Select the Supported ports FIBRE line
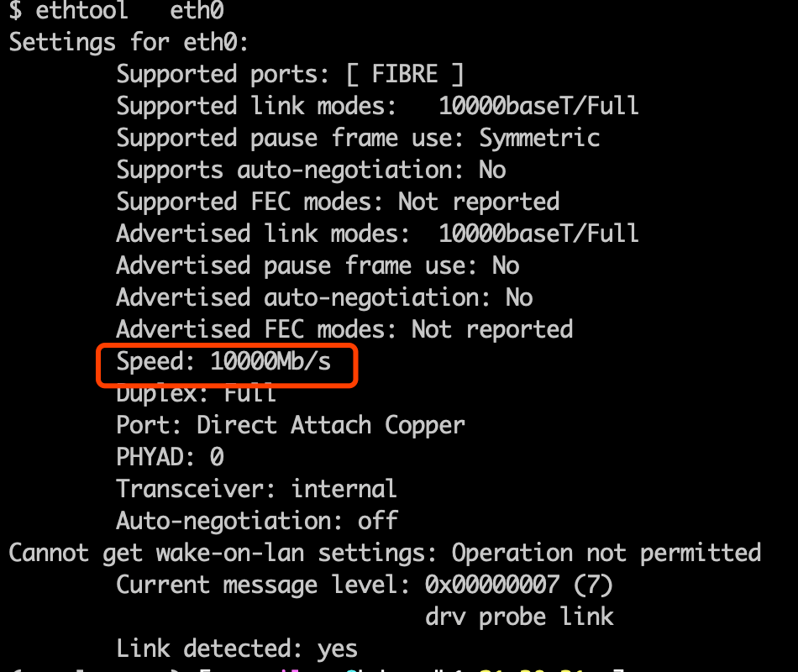Image resolution: width=798 pixels, height=672 pixels. (290, 74)
